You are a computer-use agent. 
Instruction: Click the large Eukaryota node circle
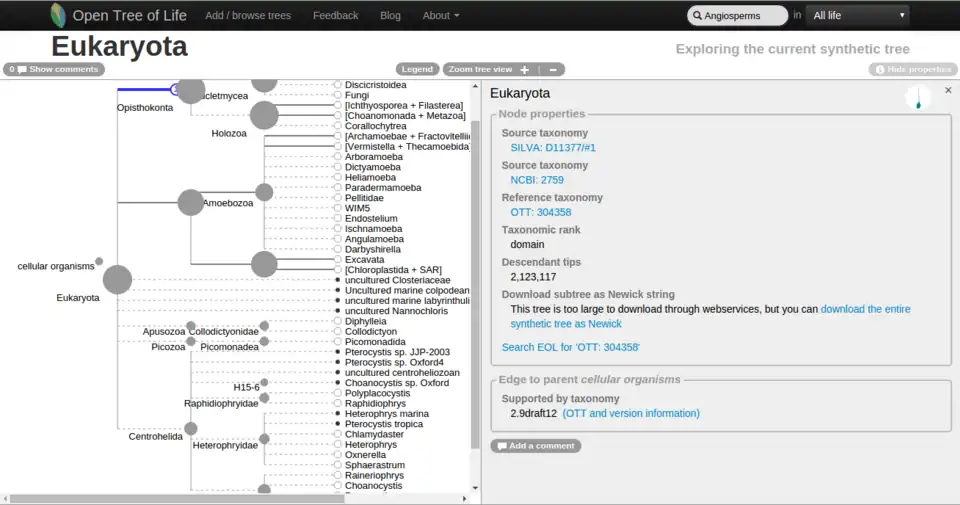(118, 279)
